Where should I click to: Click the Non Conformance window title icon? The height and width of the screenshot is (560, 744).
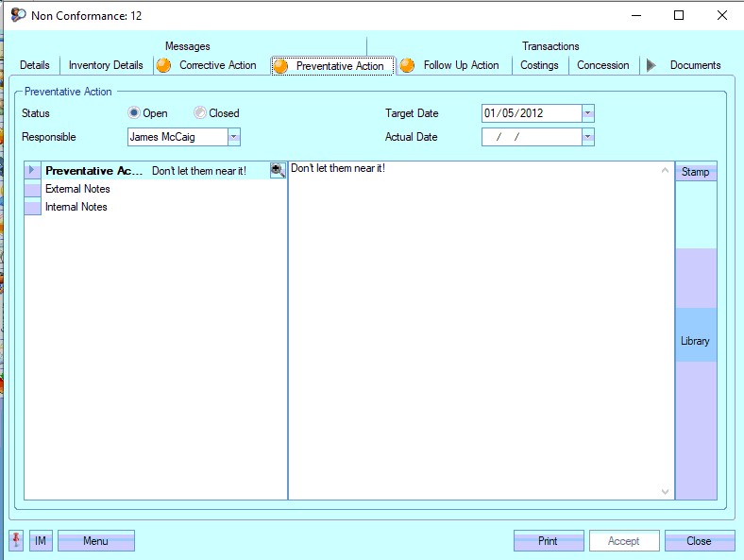click(x=18, y=15)
